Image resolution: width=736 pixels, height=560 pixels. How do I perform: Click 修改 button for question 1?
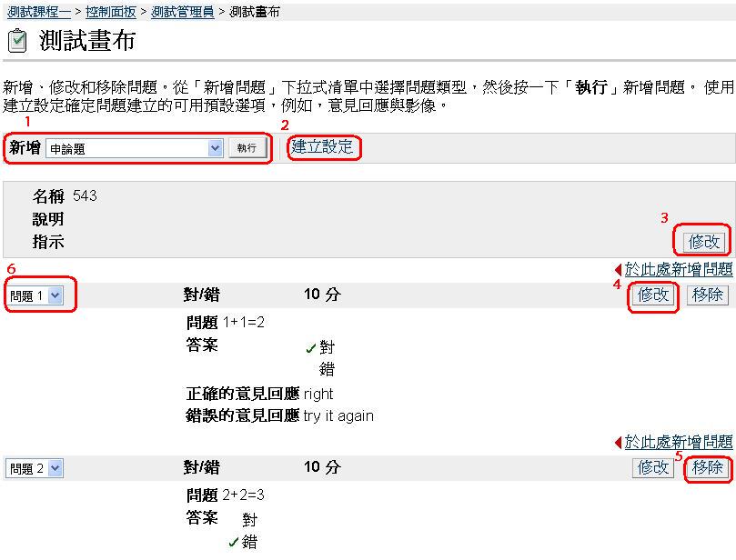[x=653, y=295]
